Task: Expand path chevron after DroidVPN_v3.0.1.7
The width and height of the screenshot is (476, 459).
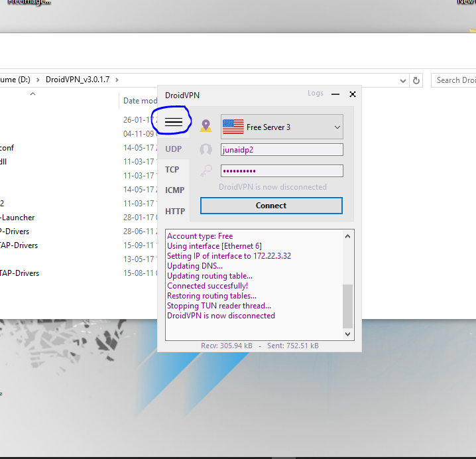Action: 117,80
